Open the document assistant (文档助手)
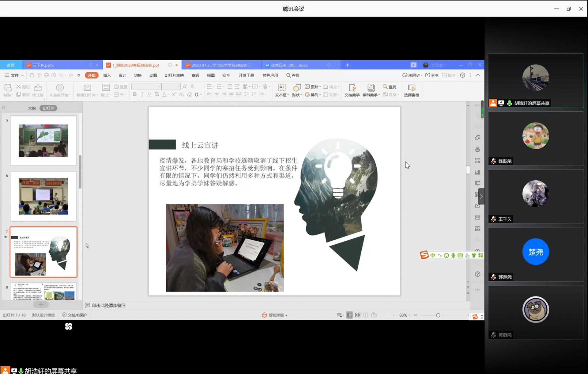 tap(352, 88)
